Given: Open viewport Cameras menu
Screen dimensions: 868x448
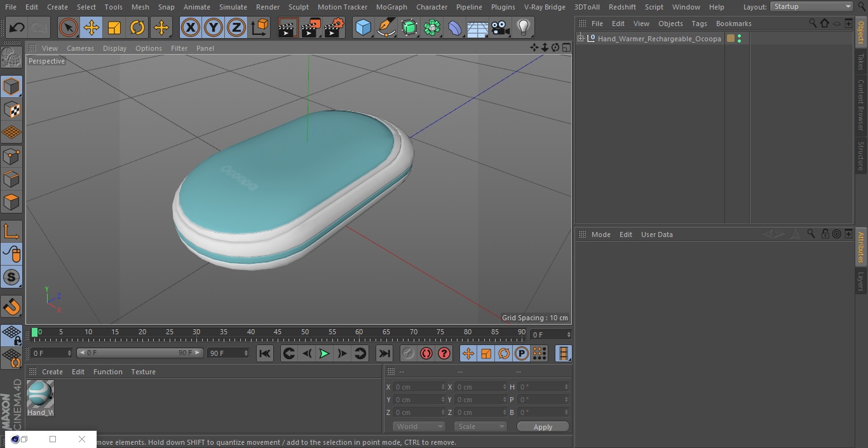Looking at the screenshot, I should [x=80, y=48].
